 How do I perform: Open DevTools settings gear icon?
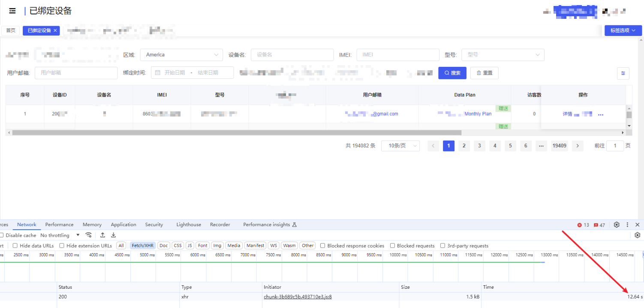[617, 224]
